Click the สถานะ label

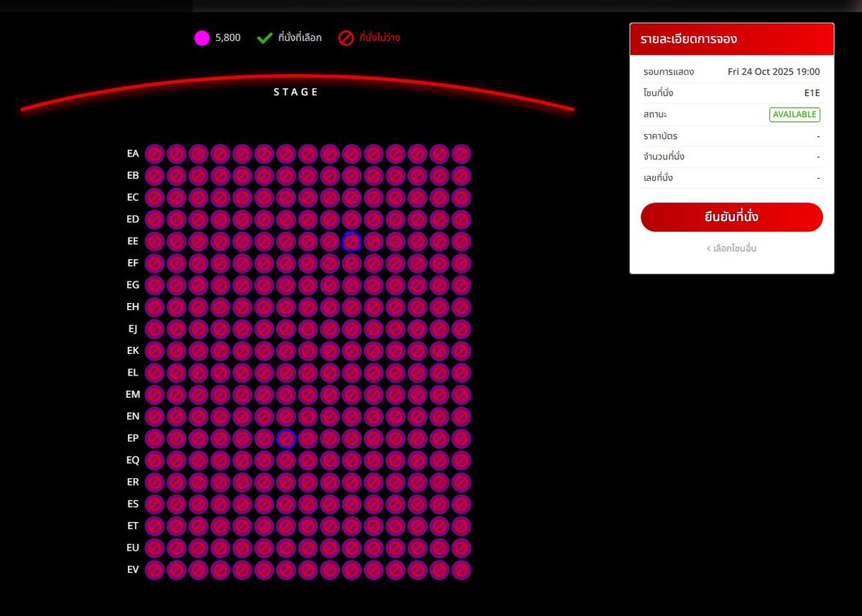pos(655,115)
